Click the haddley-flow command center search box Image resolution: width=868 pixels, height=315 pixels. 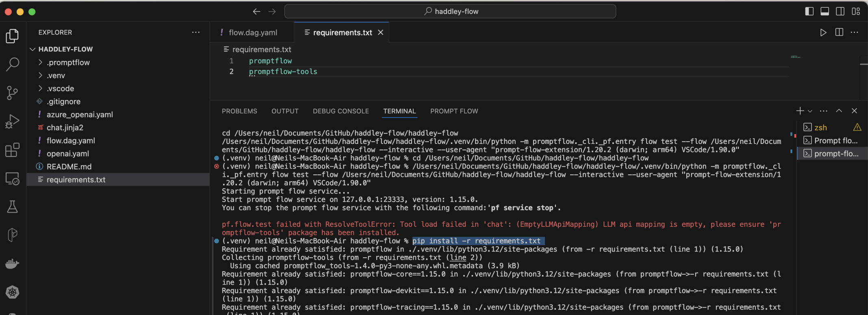click(450, 11)
